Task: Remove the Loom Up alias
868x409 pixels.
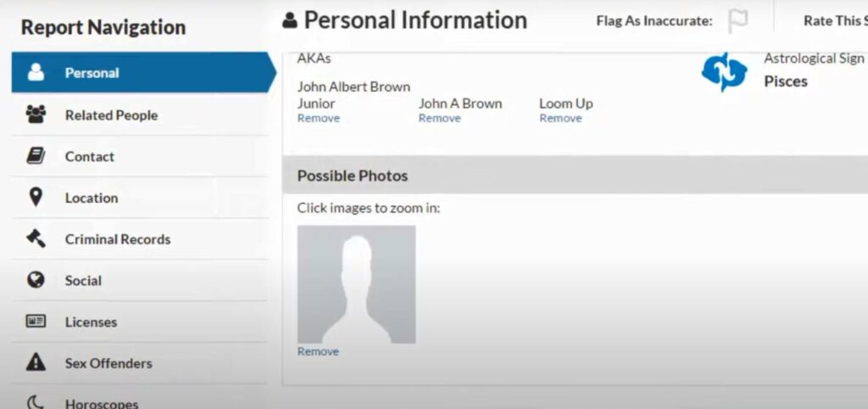Action: [x=561, y=118]
